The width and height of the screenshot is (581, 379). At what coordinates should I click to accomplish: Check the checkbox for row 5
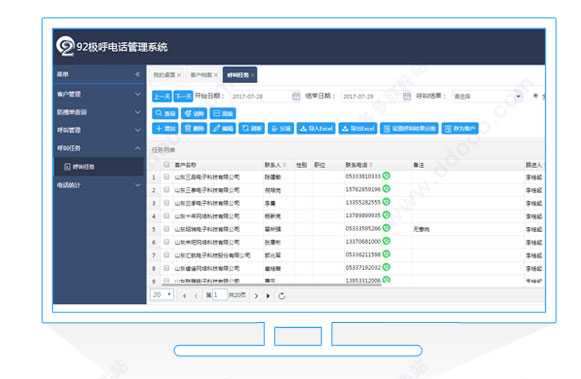166,229
